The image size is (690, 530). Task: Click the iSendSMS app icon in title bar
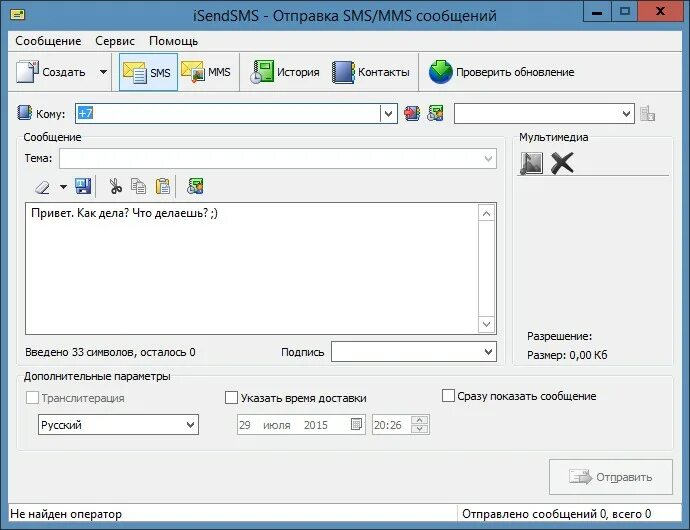pyautogui.click(x=18, y=15)
